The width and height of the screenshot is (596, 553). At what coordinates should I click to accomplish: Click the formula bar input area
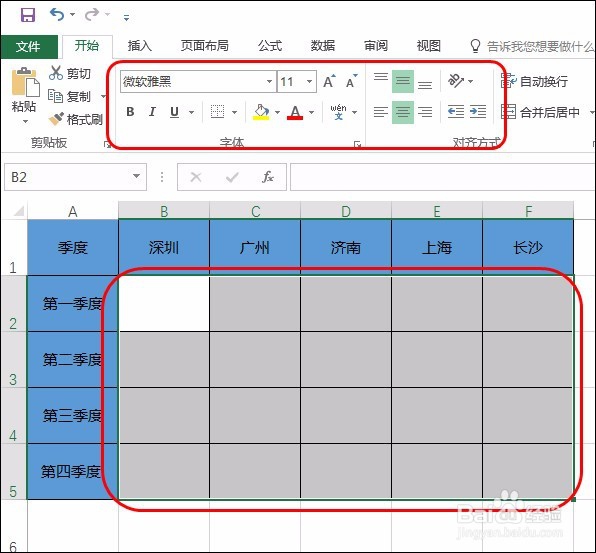[x=442, y=177]
